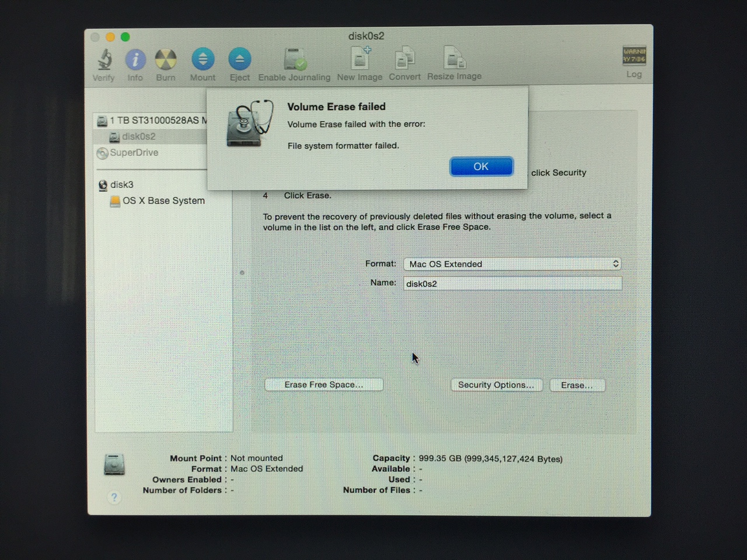The width and height of the screenshot is (747, 560).
Task: Open Resize Image from toolbar
Action: tap(455, 58)
